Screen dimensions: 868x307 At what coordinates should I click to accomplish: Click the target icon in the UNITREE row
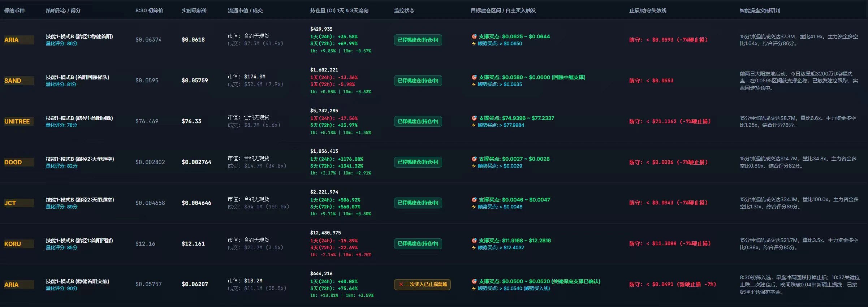(x=474, y=118)
